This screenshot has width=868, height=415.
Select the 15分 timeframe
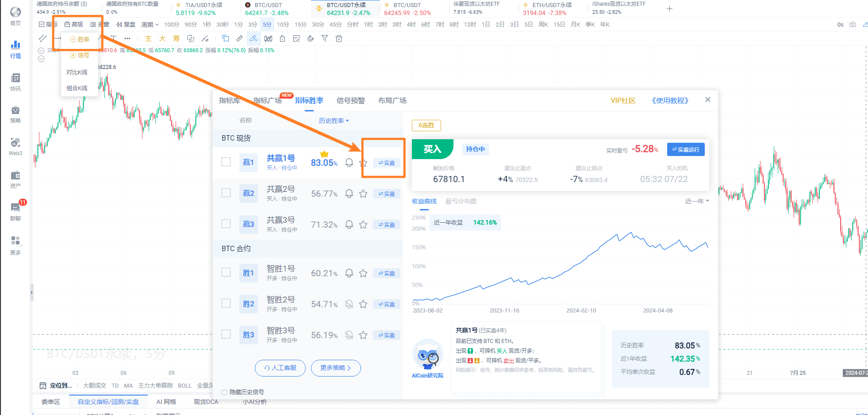pos(300,25)
